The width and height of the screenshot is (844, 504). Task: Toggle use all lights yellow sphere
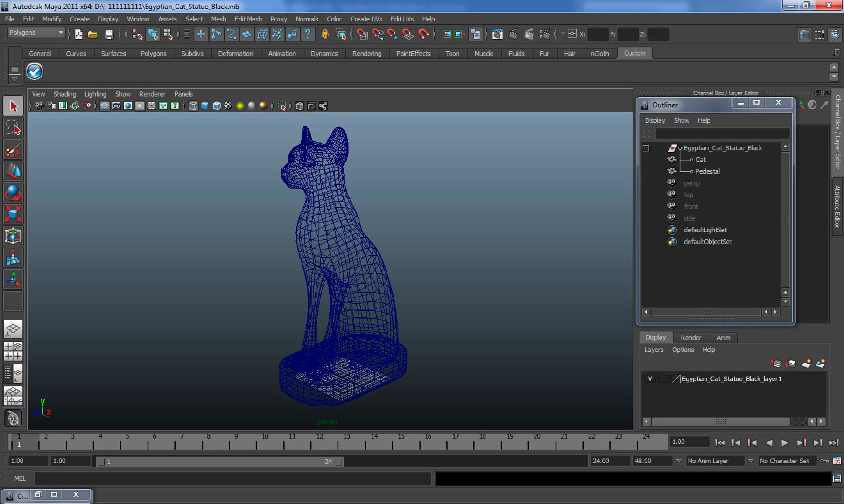[x=240, y=106]
